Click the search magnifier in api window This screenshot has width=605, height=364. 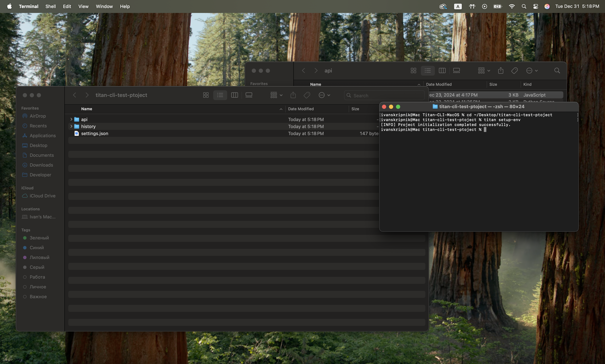click(557, 71)
